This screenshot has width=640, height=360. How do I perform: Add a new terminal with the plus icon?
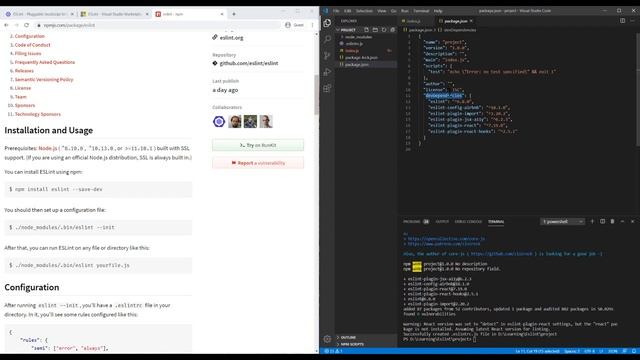[x=592, y=221]
